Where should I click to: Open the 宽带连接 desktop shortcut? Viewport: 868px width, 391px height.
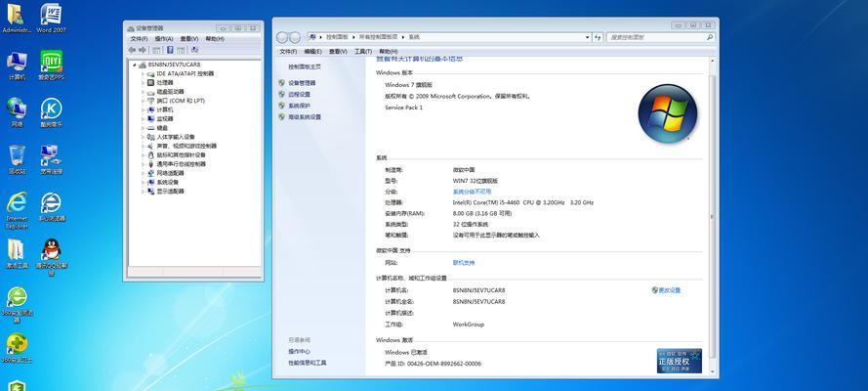pyautogui.click(x=51, y=159)
